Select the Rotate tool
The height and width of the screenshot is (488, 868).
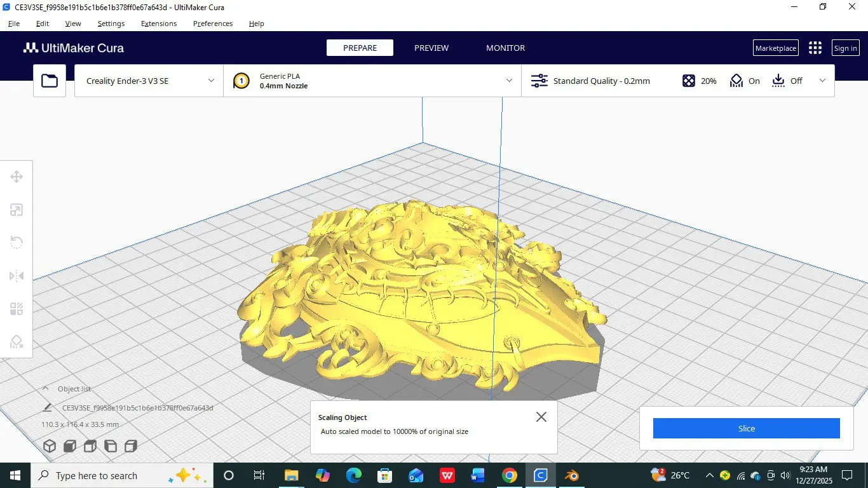point(17,243)
